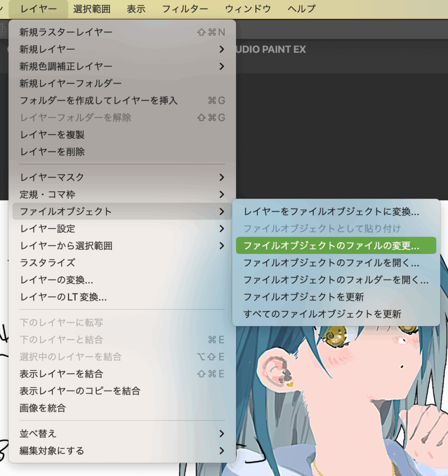Choose ラスタライズ from layer menu
448x476 pixels.
tap(122, 263)
